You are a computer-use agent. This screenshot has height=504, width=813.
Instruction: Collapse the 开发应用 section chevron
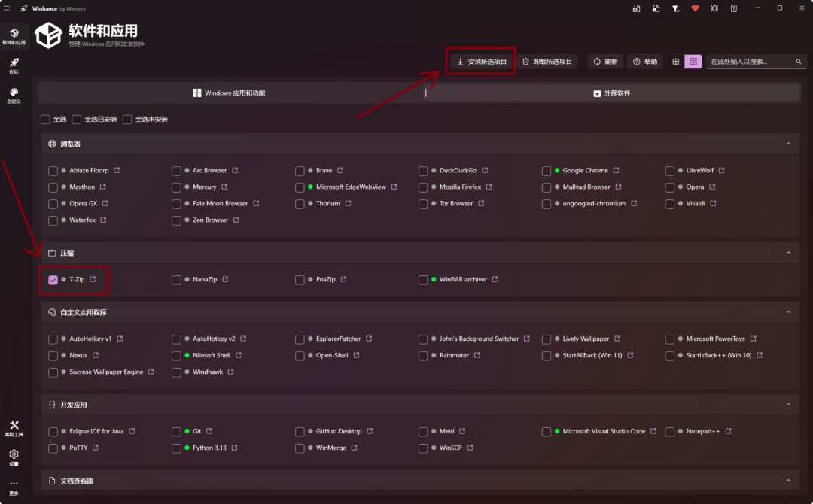pos(788,405)
